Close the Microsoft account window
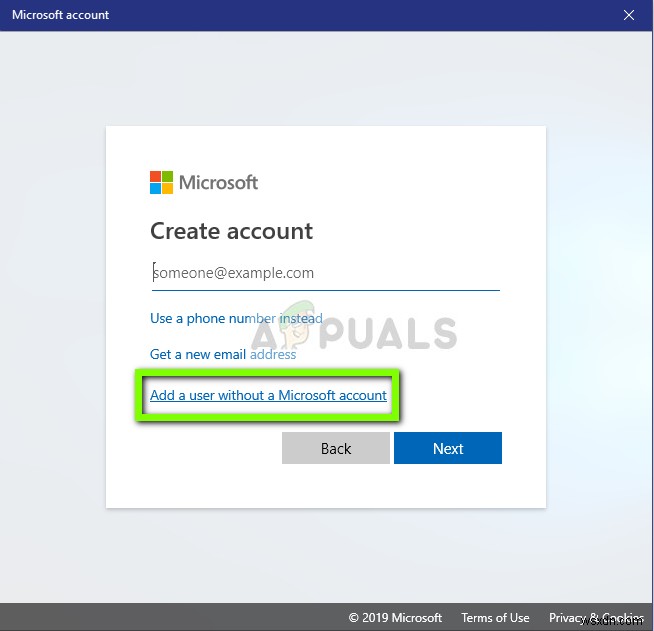 tap(629, 15)
